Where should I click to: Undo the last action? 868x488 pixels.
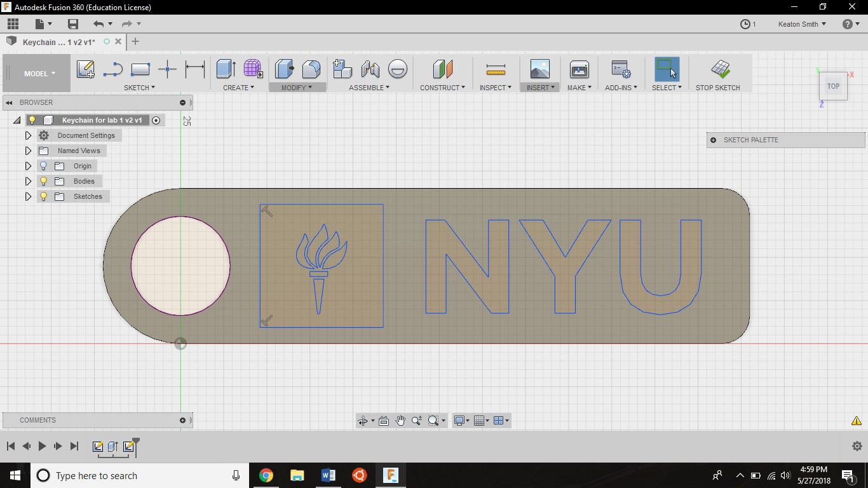[98, 24]
